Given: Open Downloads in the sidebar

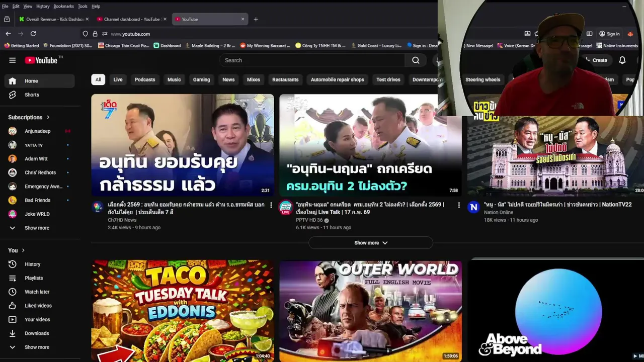Looking at the screenshot, I should pyautogui.click(x=39, y=333).
